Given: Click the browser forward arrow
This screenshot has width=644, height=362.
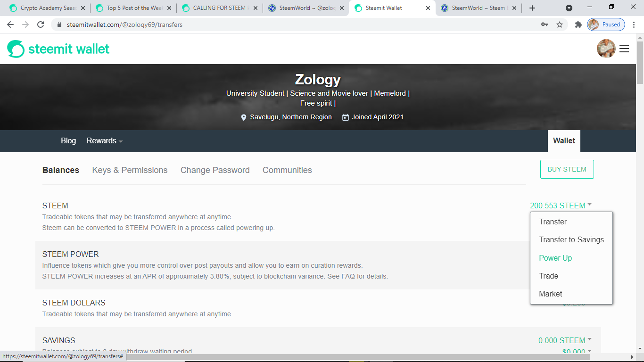Looking at the screenshot, I should [x=25, y=25].
